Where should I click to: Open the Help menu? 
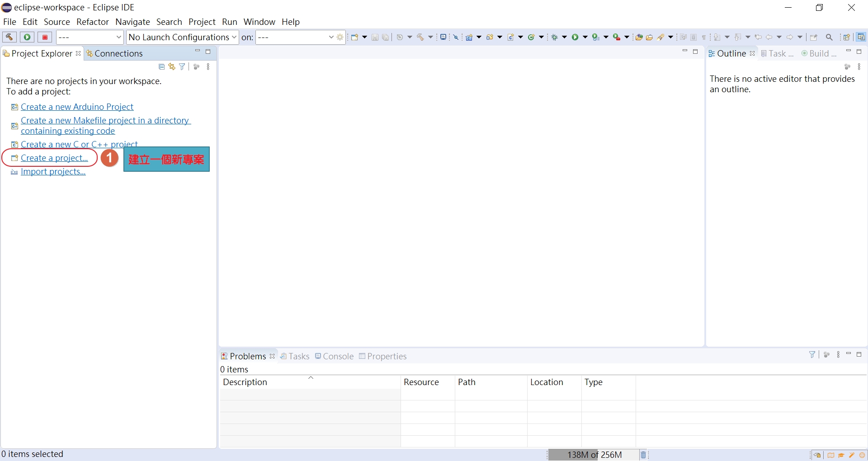point(291,22)
